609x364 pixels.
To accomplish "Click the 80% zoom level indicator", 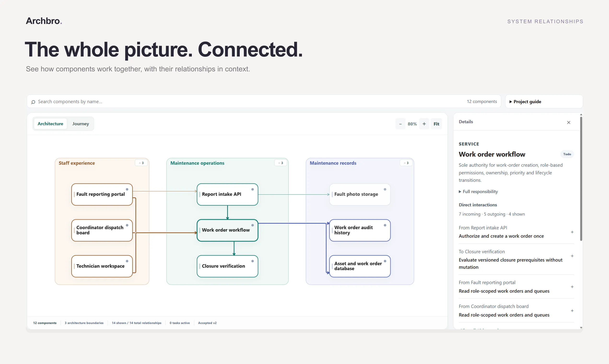I will (412, 124).
